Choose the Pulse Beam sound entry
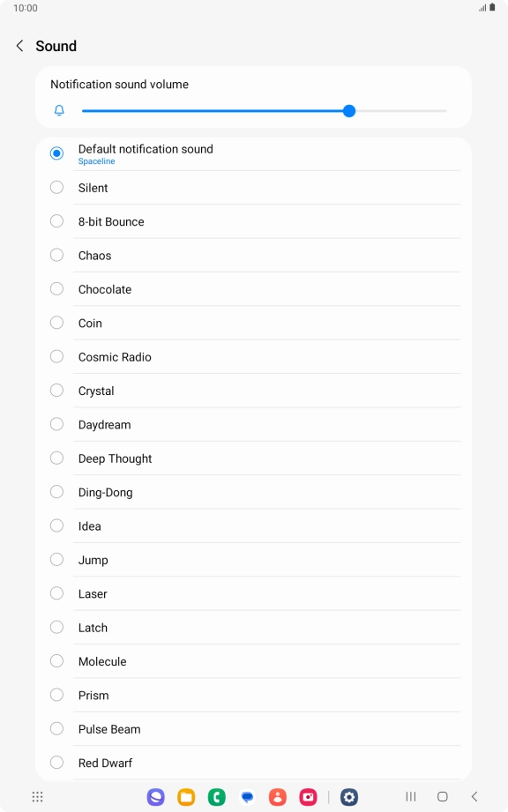The height and width of the screenshot is (812, 508). [254, 729]
